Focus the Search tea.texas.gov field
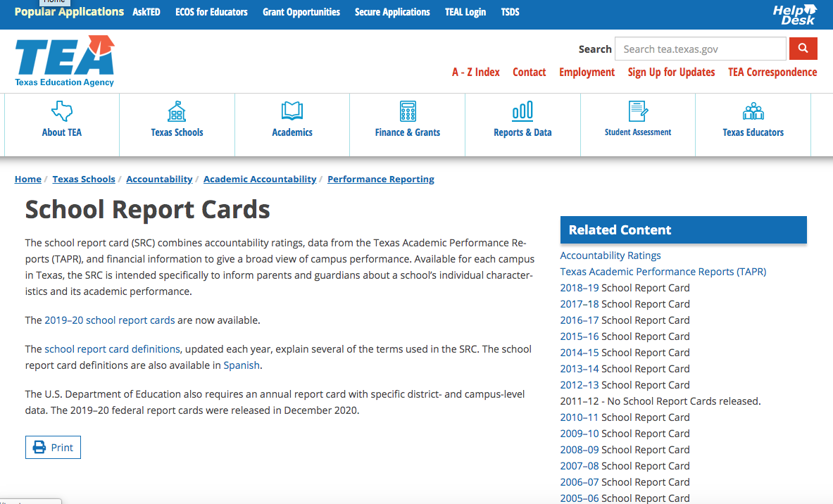This screenshot has height=504, width=833. tap(700, 49)
